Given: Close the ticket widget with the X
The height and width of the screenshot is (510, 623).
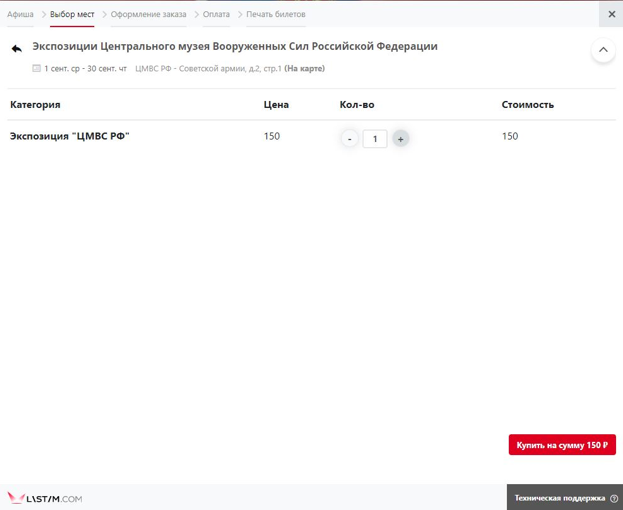Looking at the screenshot, I should click(611, 14).
